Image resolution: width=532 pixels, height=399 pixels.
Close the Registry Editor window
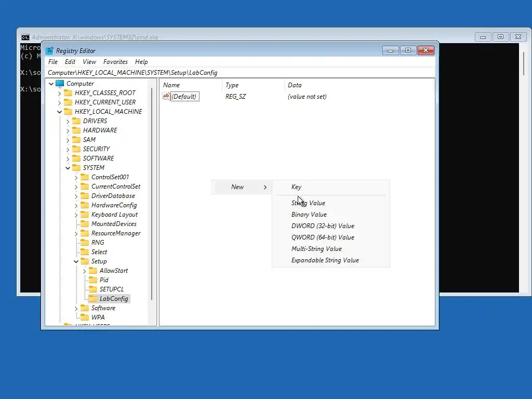pos(426,50)
